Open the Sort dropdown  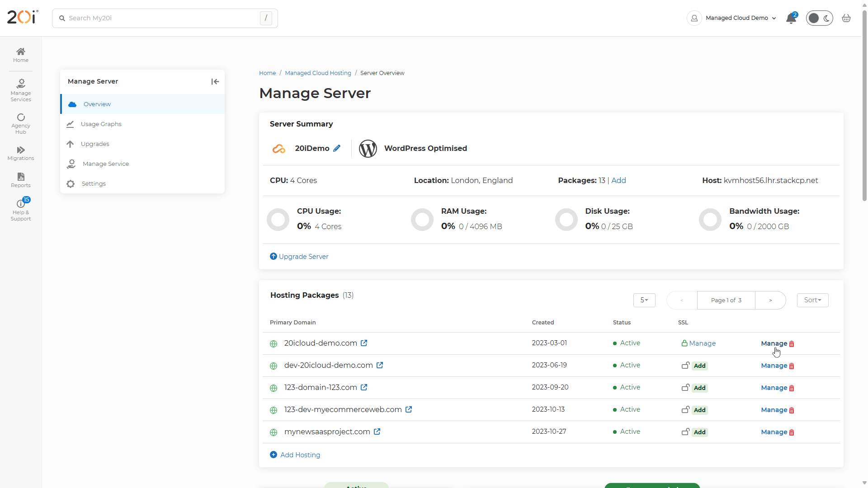pos(812,300)
